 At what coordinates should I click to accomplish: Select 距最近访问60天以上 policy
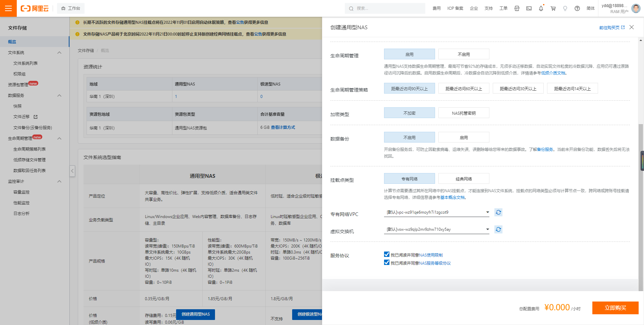[x=464, y=89]
